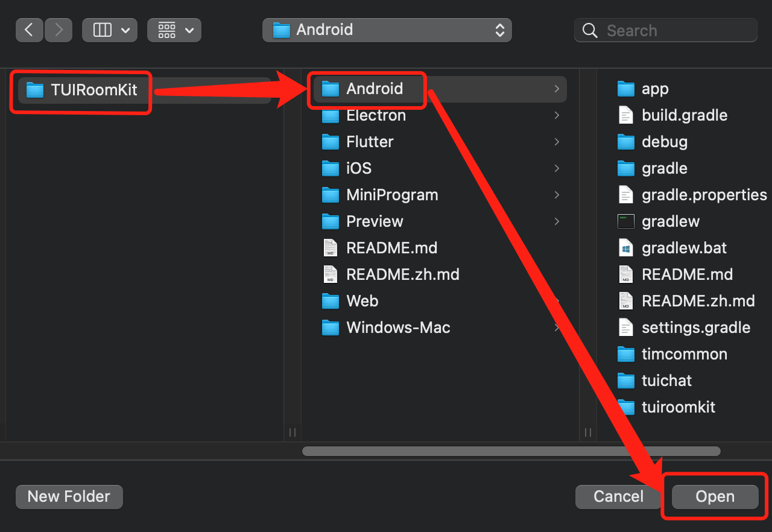Select the Windows-Mac folder icon

(331, 328)
